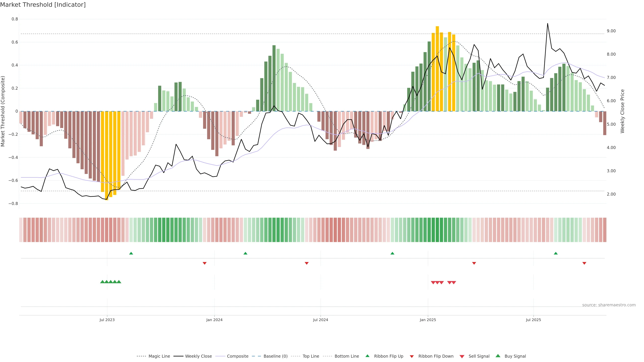The width and height of the screenshot is (644, 362).
Task: Click the Ribbon Flip Down legend triangle
Action: pyautogui.click(x=412, y=356)
